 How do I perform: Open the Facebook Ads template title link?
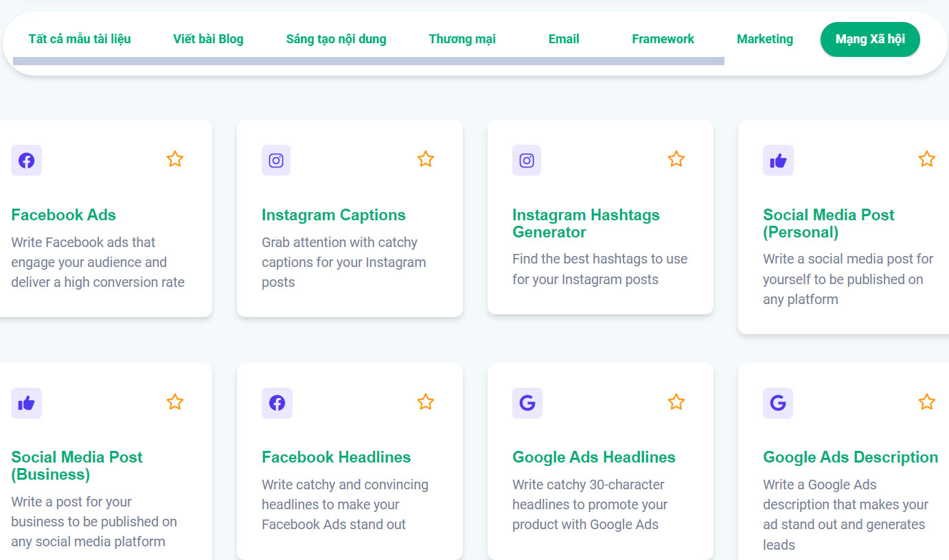tap(63, 215)
